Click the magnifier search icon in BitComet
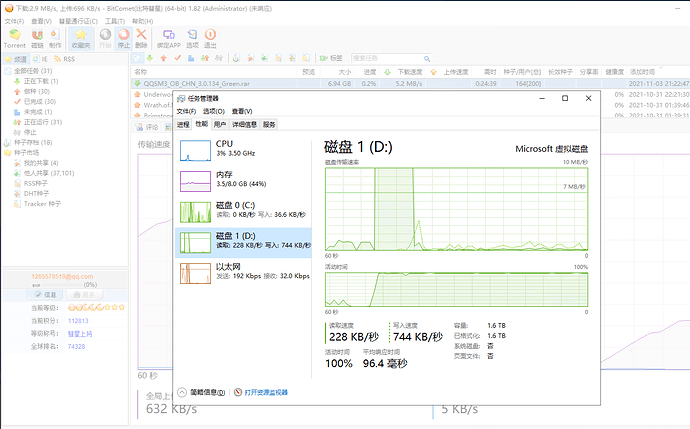Image resolution: width=690 pixels, height=429 pixels. pyautogui.click(x=426, y=59)
